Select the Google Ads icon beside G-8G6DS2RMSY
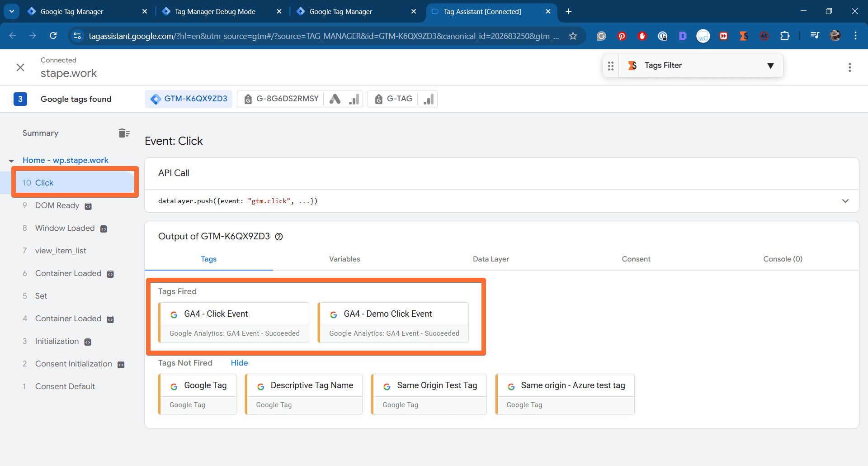 tap(335, 99)
